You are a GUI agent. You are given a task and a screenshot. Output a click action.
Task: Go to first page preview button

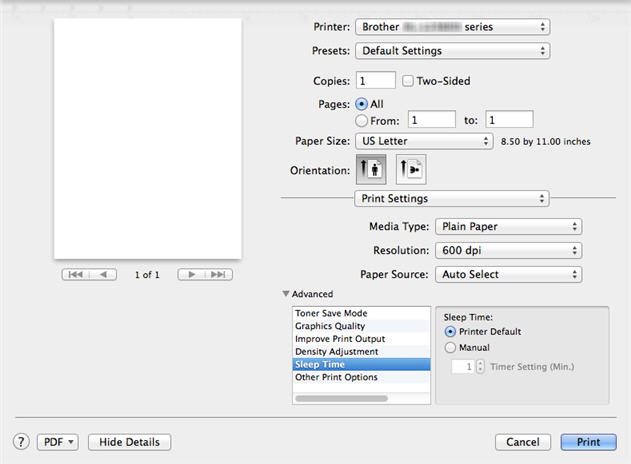(75, 274)
